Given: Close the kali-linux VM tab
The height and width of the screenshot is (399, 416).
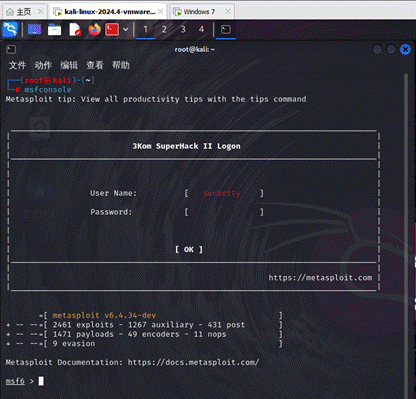Looking at the screenshot, I should tap(160, 12).
